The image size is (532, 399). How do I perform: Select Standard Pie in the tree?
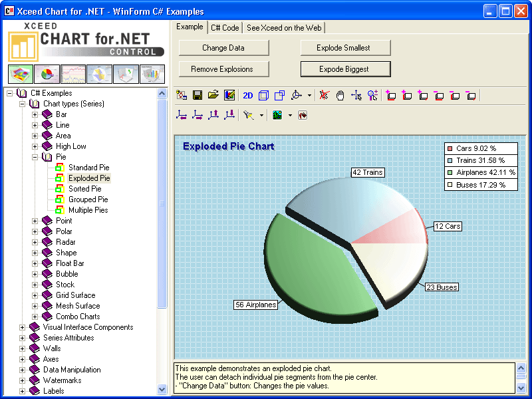click(x=88, y=168)
